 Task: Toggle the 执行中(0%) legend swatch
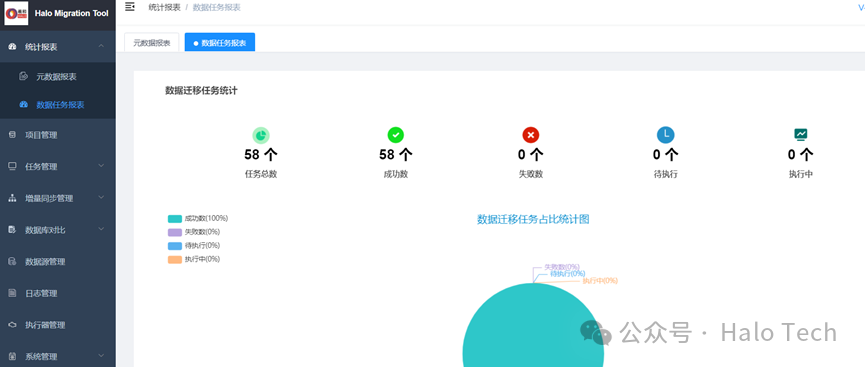coord(175,259)
